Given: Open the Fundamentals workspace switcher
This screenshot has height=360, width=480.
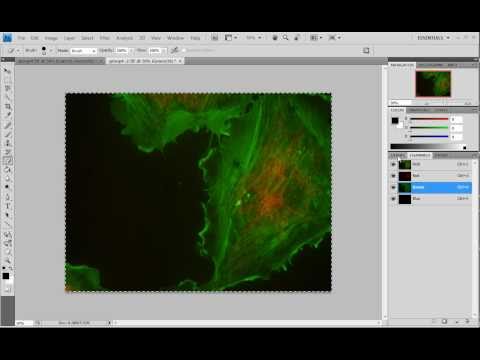Looking at the screenshot, I should coord(433,38).
